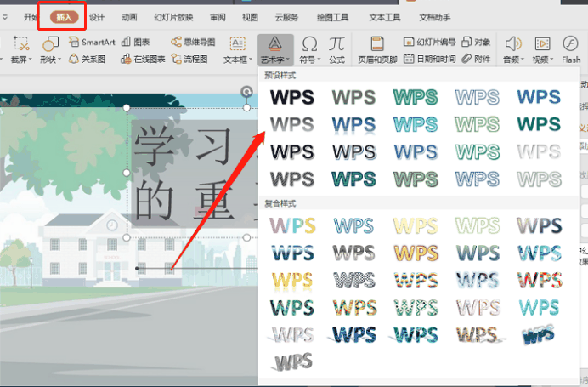Switch to the 动画 tab
The height and width of the screenshot is (387, 588).
pos(129,17)
